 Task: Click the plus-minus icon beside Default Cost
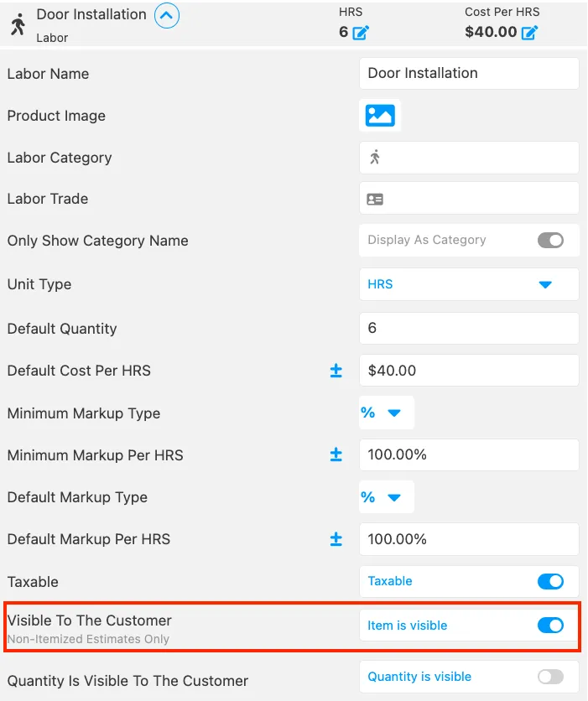tap(336, 371)
